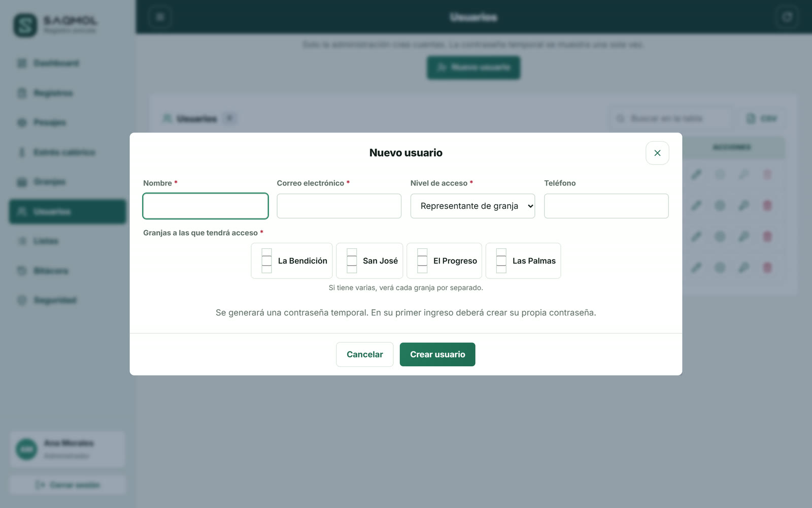
Task: Click the ACCIONES column header
Action: click(731, 147)
